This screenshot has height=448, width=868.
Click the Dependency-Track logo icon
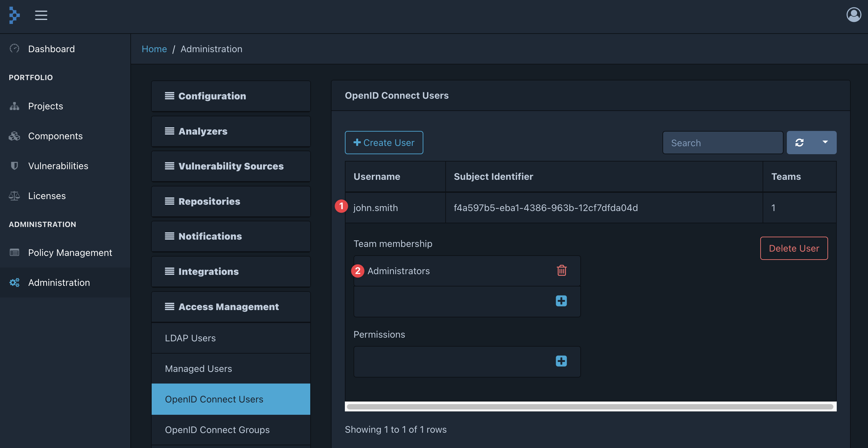14,15
